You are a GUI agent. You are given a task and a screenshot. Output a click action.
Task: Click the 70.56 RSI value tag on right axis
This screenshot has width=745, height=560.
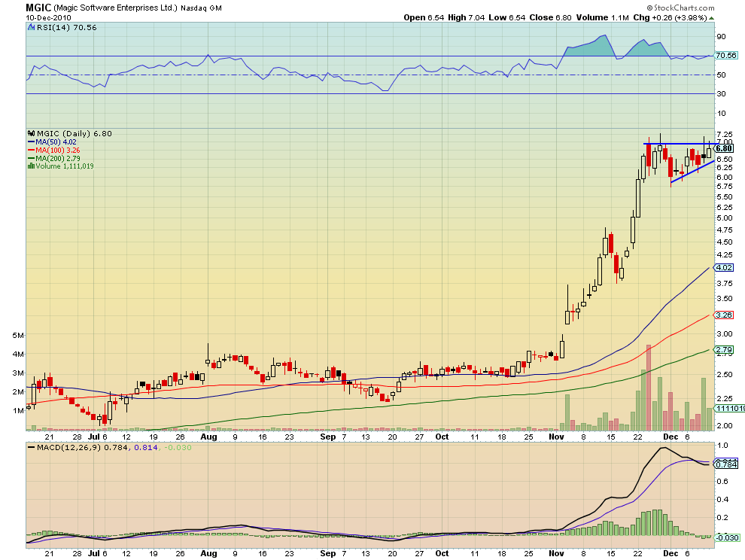tap(726, 55)
